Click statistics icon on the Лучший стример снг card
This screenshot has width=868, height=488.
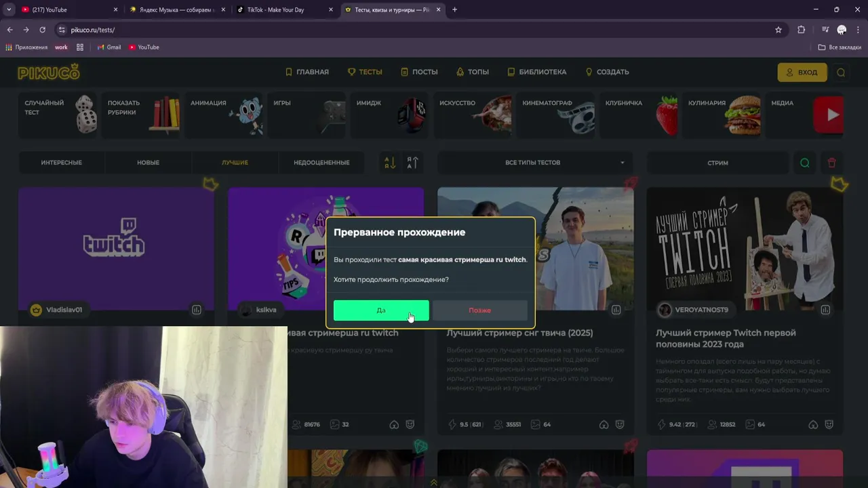pyautogui.click(x=616, y=310)
